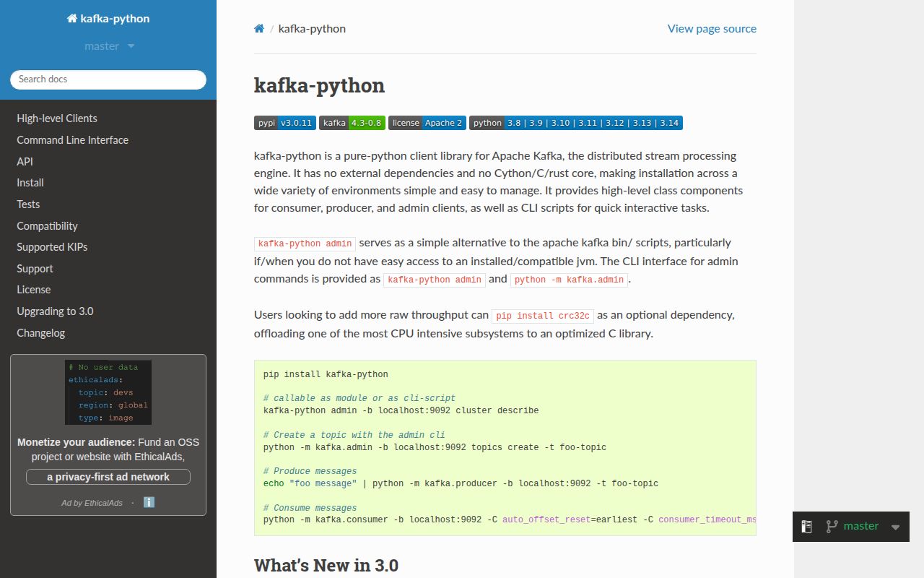Open the Ad by EthicalAds link
The width and height of the screenshot is (924, 578).
pyautogui.click(x=92, y=503)
